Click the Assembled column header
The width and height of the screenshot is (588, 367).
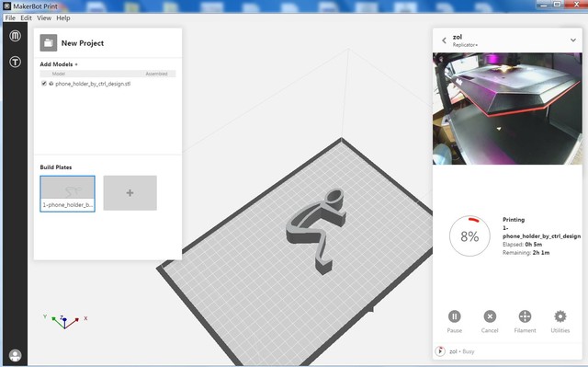[x=156, y=74]
